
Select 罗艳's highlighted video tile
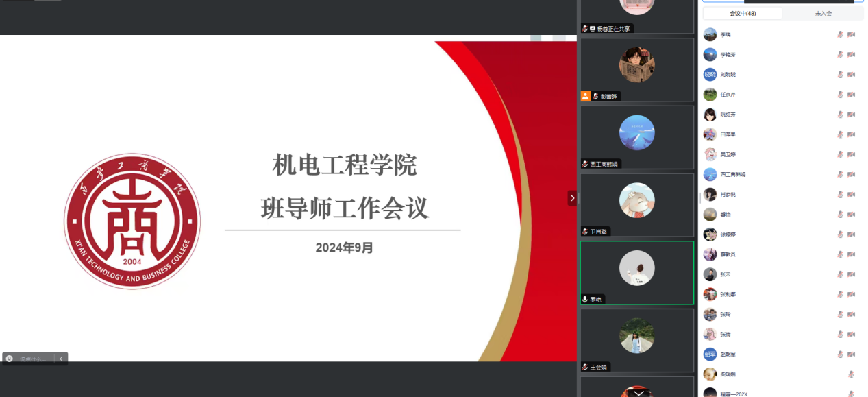coord(636,272)
